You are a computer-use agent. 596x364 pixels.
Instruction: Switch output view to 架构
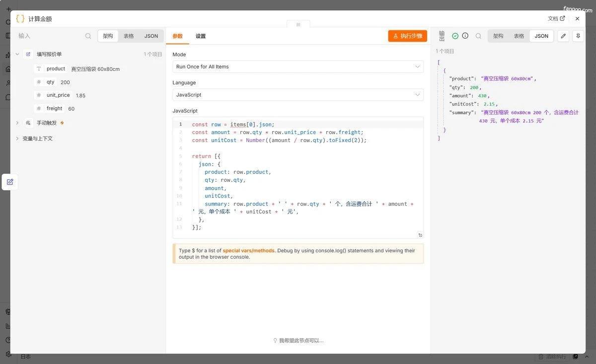point(498,36)
